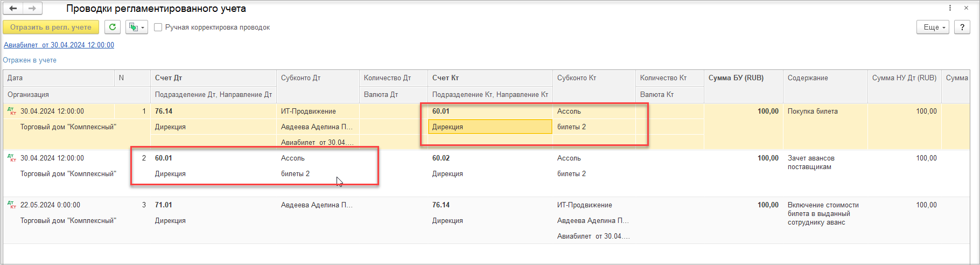This screenshot has width=980, height=265.
Task: Click the Отразить в регл. учете button
Action: tap(51, 27)
